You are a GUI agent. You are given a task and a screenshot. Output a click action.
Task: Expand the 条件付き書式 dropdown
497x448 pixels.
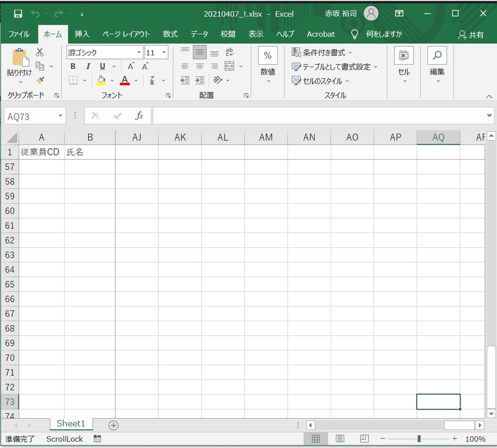pos(350,53)
